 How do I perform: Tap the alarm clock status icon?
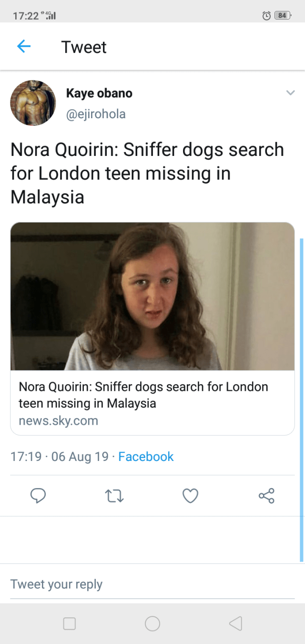tap(267, 16)
